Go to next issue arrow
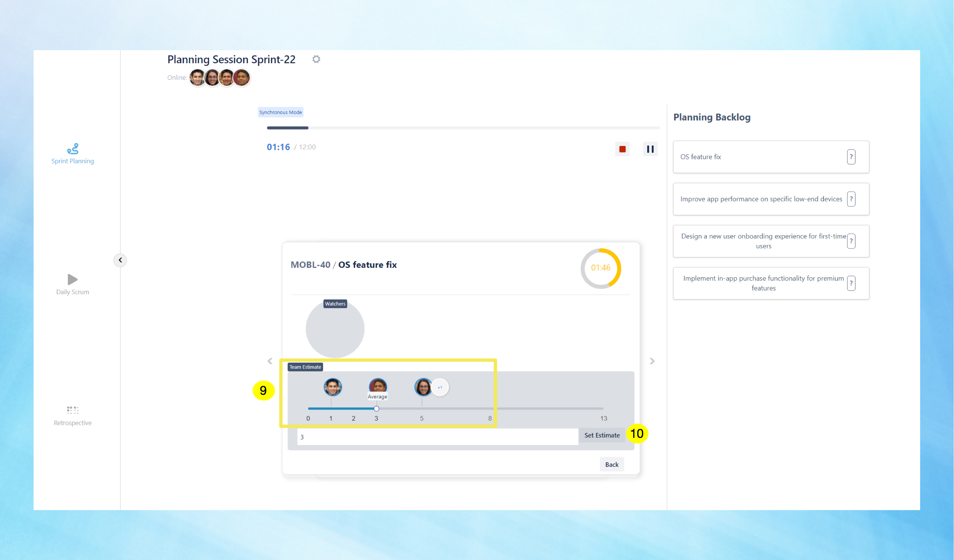The image size is (954, 560). 652,361
